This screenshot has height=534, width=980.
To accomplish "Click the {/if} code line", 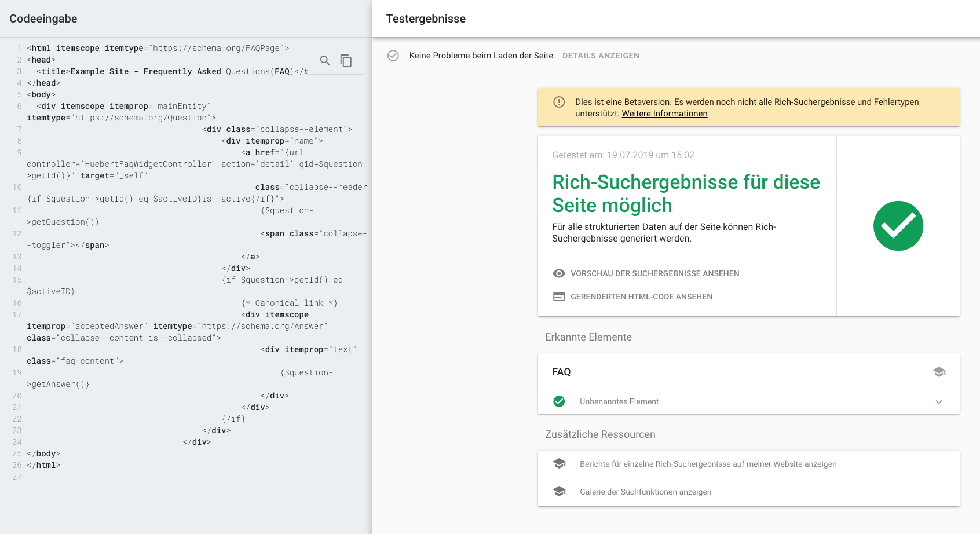I will pos(233,419).
